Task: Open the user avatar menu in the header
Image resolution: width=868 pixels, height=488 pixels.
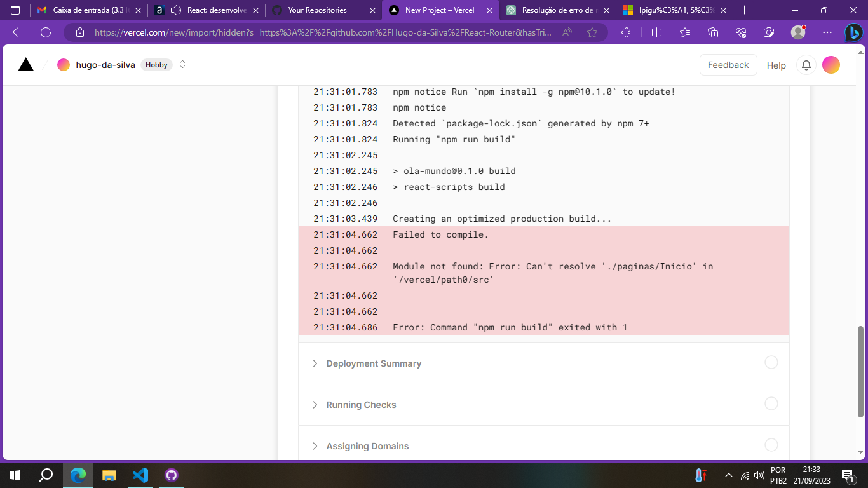Action: (831, 65)
